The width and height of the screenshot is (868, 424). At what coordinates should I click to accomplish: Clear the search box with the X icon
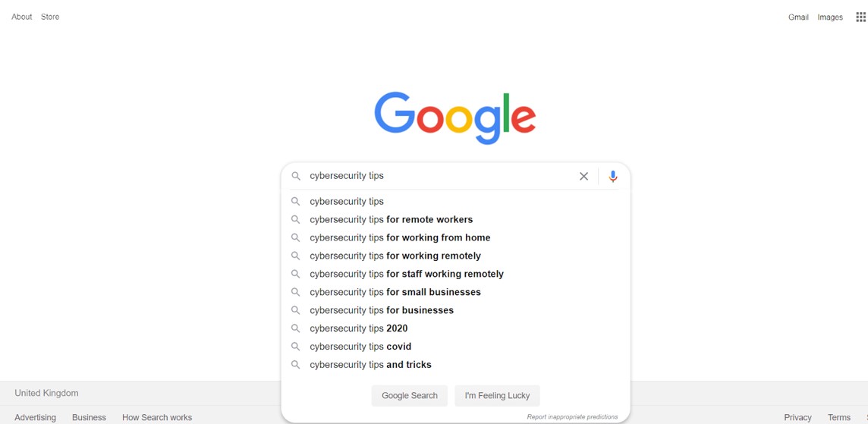click(x=583, y=176)
